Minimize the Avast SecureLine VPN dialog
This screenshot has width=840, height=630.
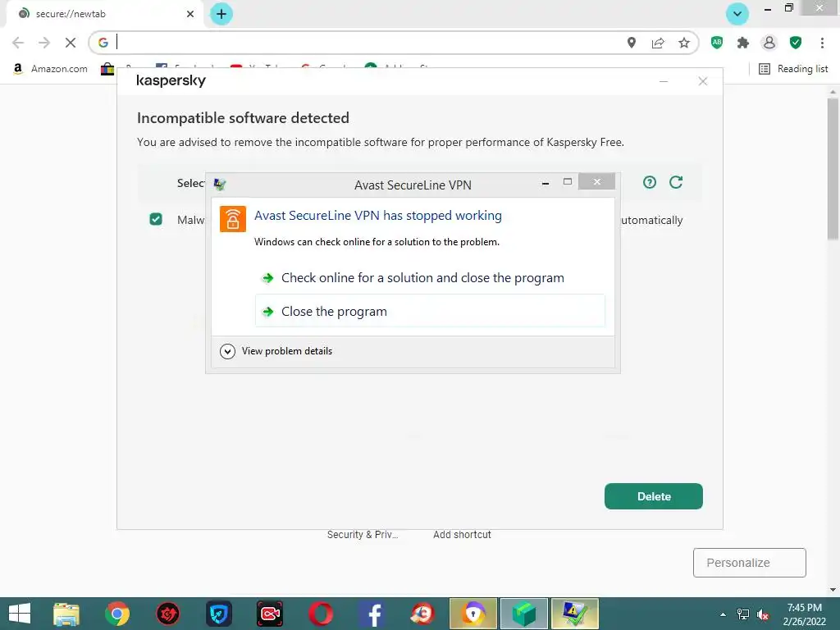546,183
